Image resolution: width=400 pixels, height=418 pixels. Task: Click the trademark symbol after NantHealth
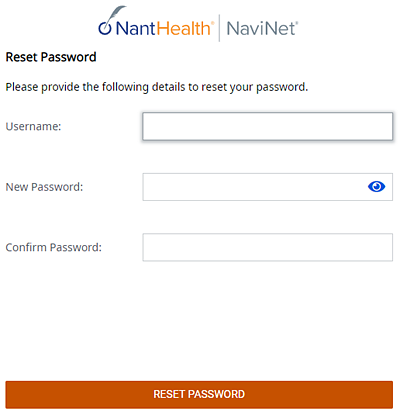click(x=212, y=23)
